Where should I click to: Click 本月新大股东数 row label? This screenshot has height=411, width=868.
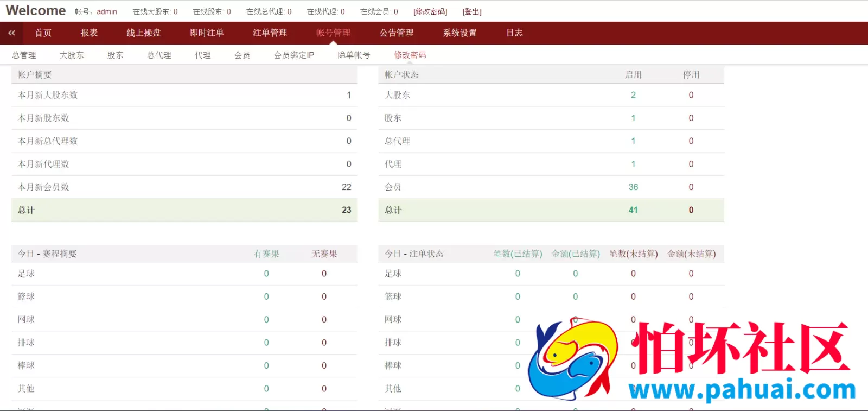click(48, 95)
